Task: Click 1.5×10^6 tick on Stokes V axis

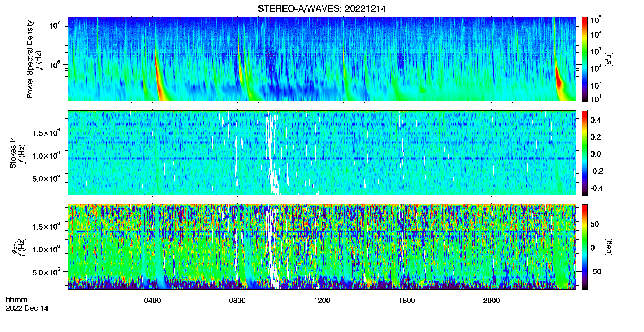Action: (46, 132)
